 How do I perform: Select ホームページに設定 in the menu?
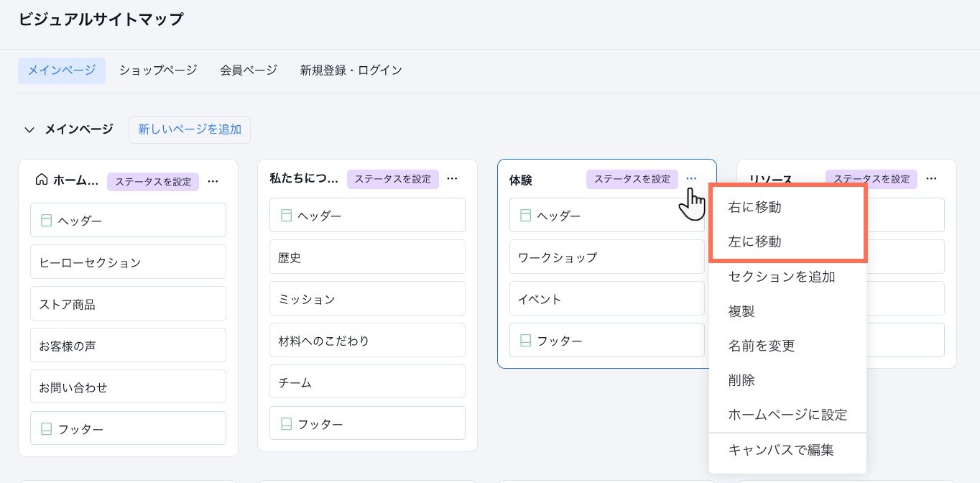pos(787,415)
